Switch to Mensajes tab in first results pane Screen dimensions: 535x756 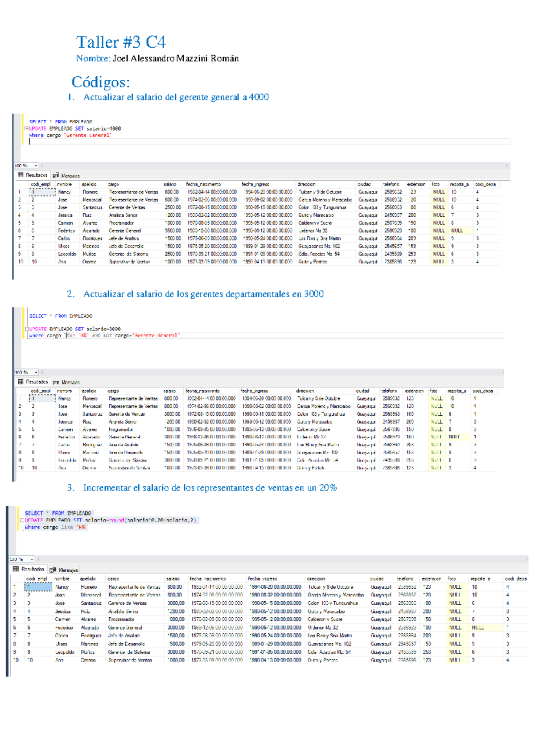[70, 176]
